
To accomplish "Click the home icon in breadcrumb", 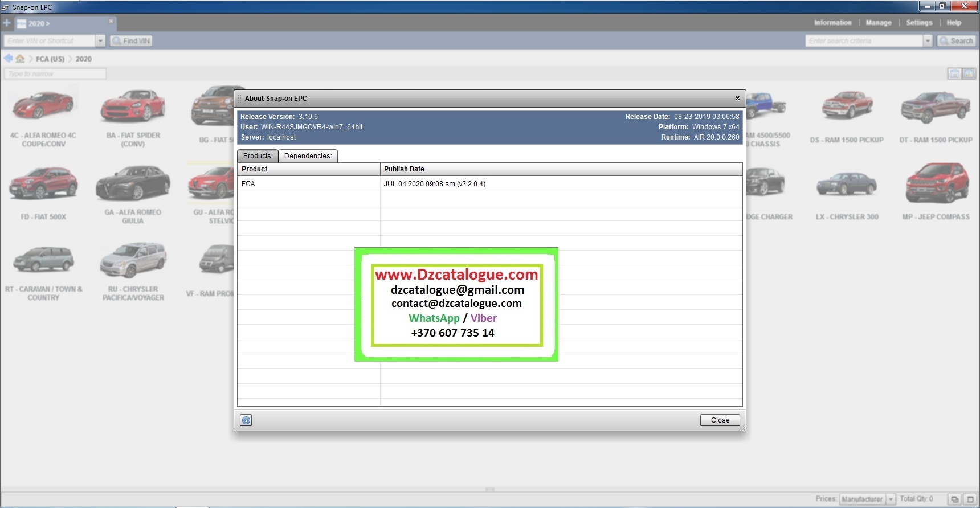I will [x=20, y=59].
